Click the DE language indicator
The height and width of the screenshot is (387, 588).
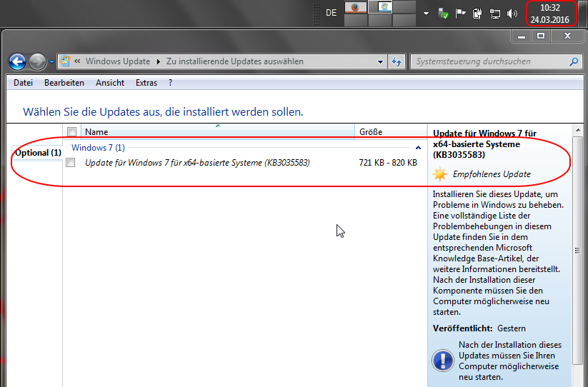[331, 13]
